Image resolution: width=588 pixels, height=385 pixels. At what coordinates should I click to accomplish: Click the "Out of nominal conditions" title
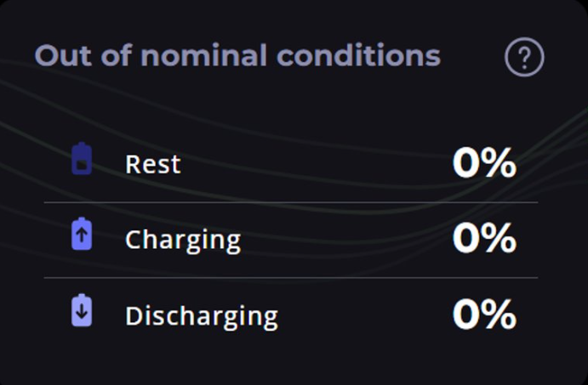pos(237,56)
